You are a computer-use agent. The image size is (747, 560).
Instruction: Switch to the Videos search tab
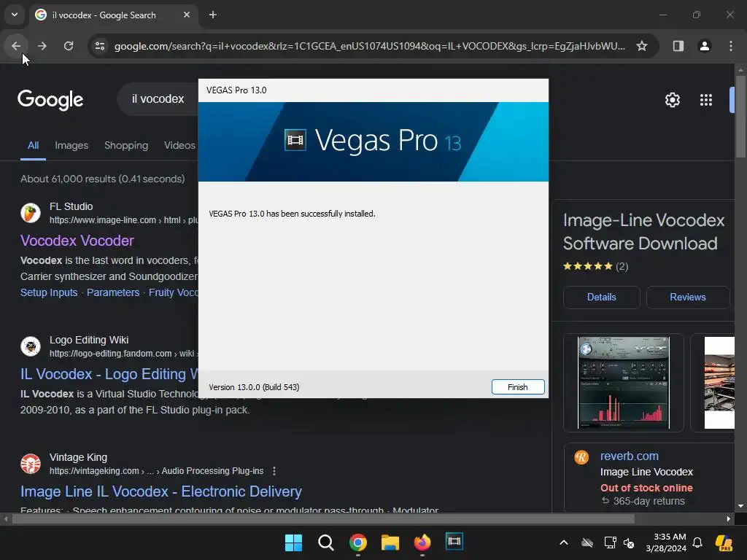179,146
